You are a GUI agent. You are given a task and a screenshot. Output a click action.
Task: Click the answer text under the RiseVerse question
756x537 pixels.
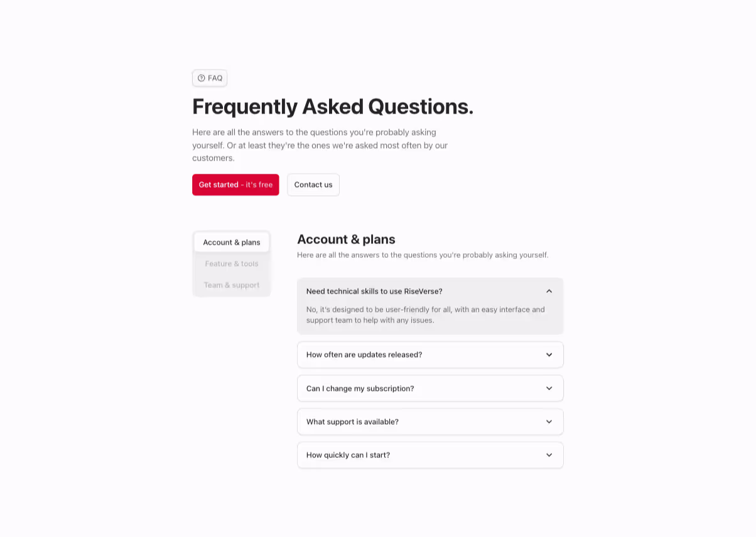[425, 314]
